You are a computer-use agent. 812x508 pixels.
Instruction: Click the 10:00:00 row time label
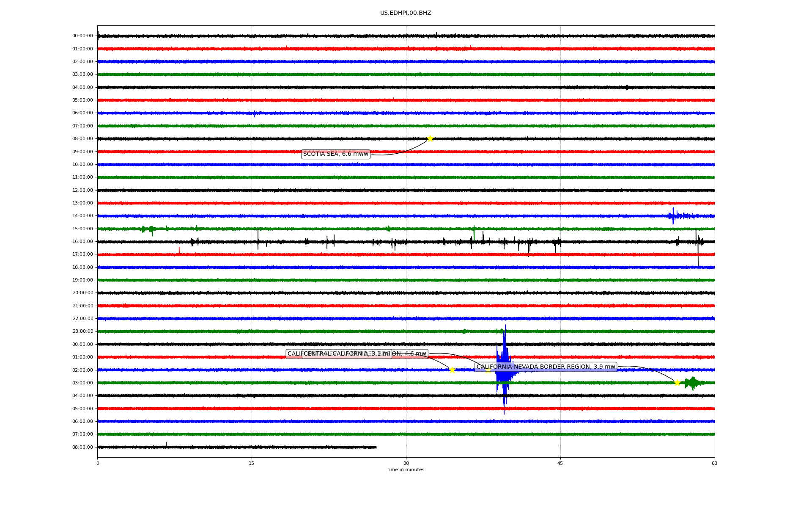82,164
